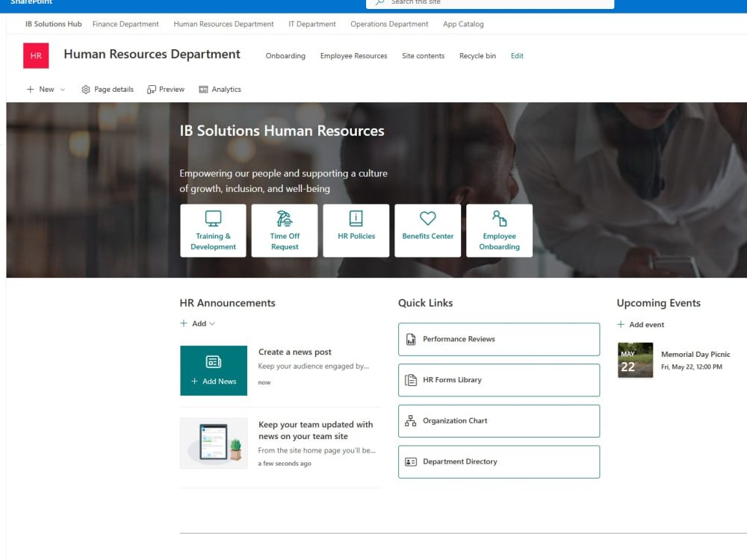This screenshot has width=747, height=560.
Task: Open 'Keep your team updated' news article
Action: [x=315, y=431]
